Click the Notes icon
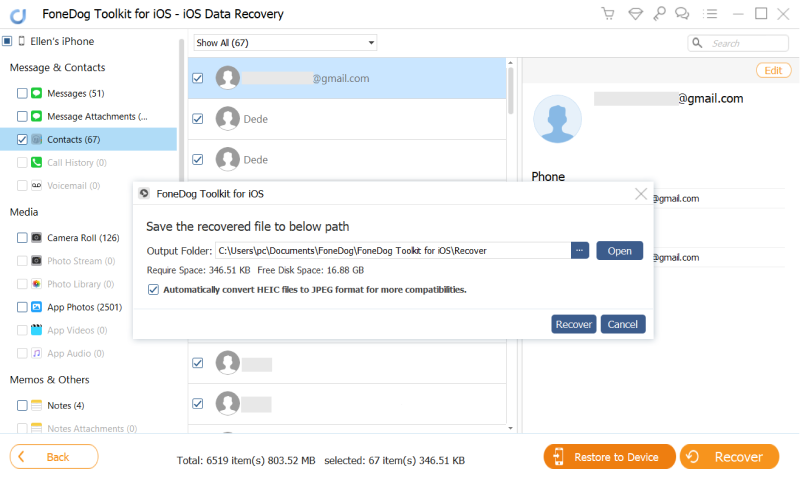Image resolution: width=800 pixels, height=485 pixels. [36, 405]
